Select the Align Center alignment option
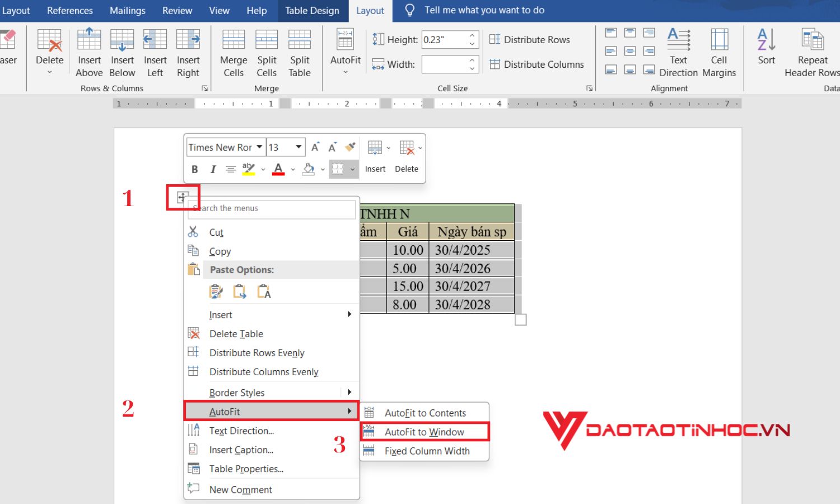This screenshot has width=840, height=504. coord(629,50)
